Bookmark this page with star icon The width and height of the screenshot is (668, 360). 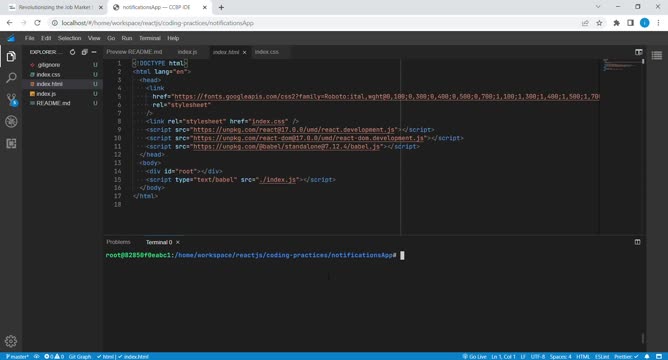pos(599,23)
